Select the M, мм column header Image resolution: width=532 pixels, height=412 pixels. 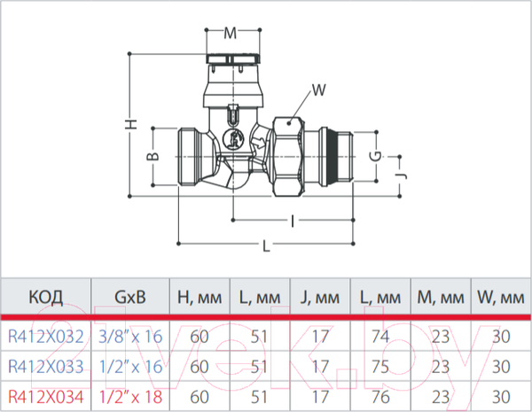(441, 296)
